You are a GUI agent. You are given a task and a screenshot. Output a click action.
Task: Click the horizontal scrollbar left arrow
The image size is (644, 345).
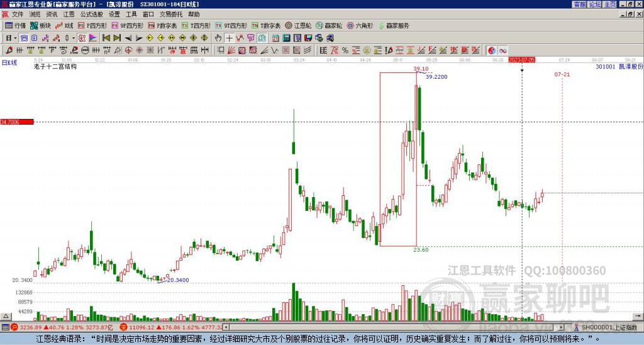point(226,327)
